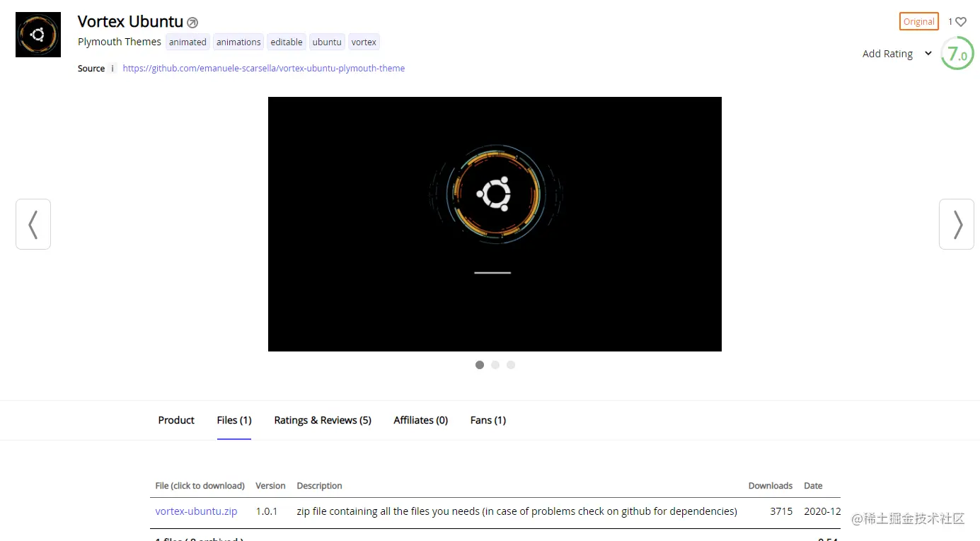
Task: Go to previous screenshot with left arrow
Action: (33, 224)
